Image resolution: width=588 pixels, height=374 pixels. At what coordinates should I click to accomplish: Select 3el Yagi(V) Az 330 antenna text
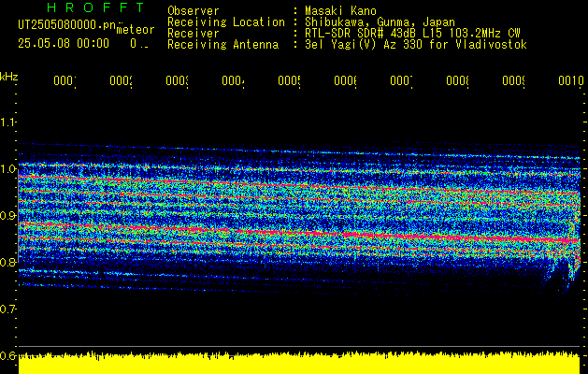(x=416, y=45)
